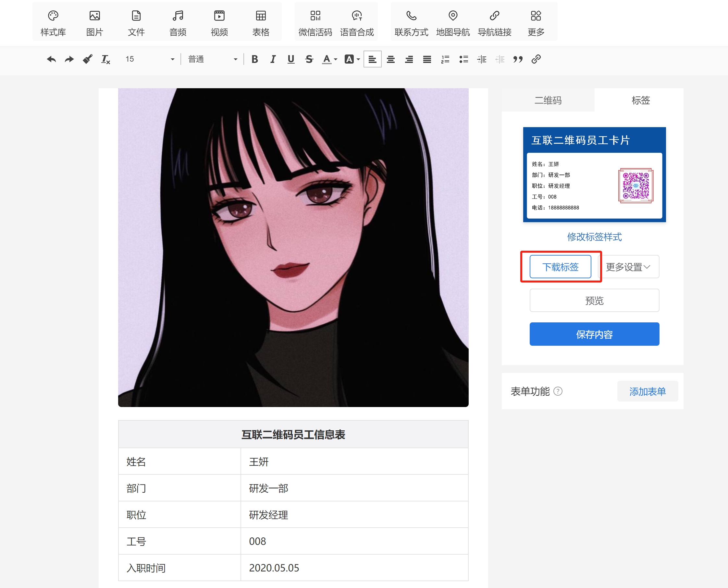The image size is (728, 588).
Task: Save with the 保存内容 button
Action: [594, 334]
